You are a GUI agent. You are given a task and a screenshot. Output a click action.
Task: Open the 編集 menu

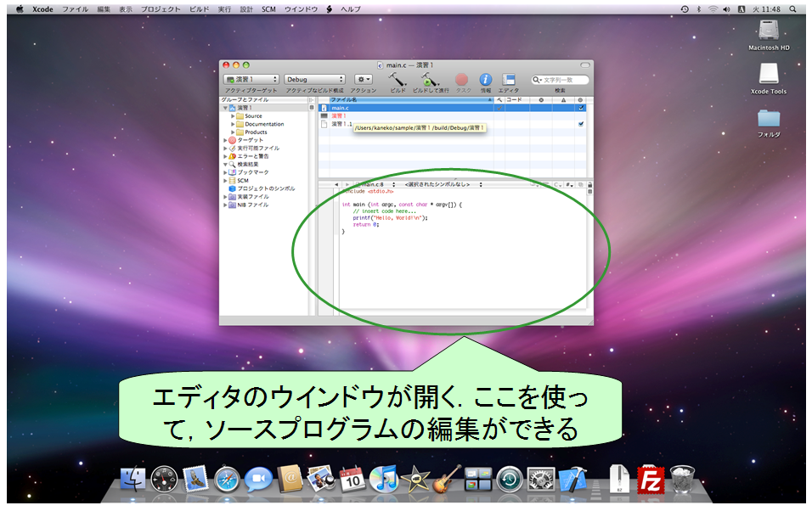[104, 9]
